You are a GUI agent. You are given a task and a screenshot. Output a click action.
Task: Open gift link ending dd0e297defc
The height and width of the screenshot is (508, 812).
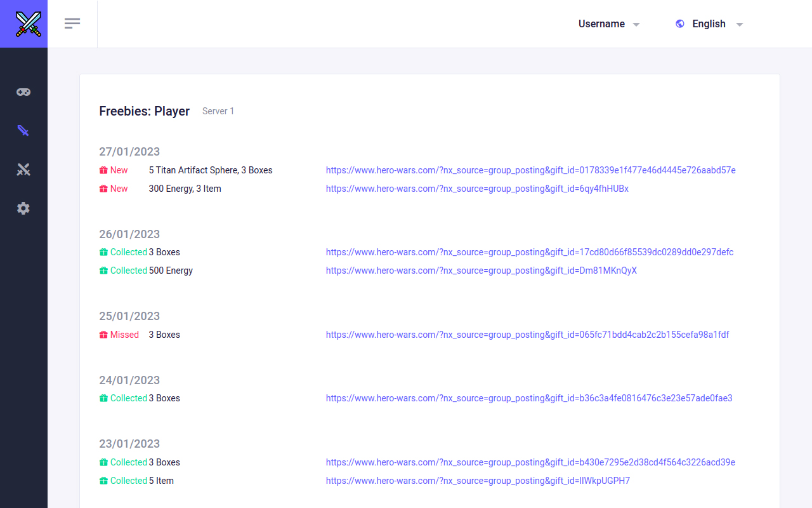[530, 252]
